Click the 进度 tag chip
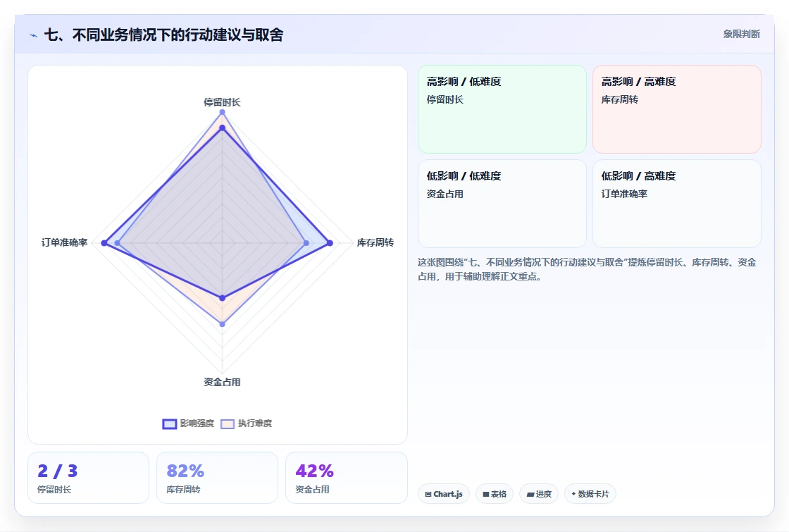 click(x=539, y=494)
